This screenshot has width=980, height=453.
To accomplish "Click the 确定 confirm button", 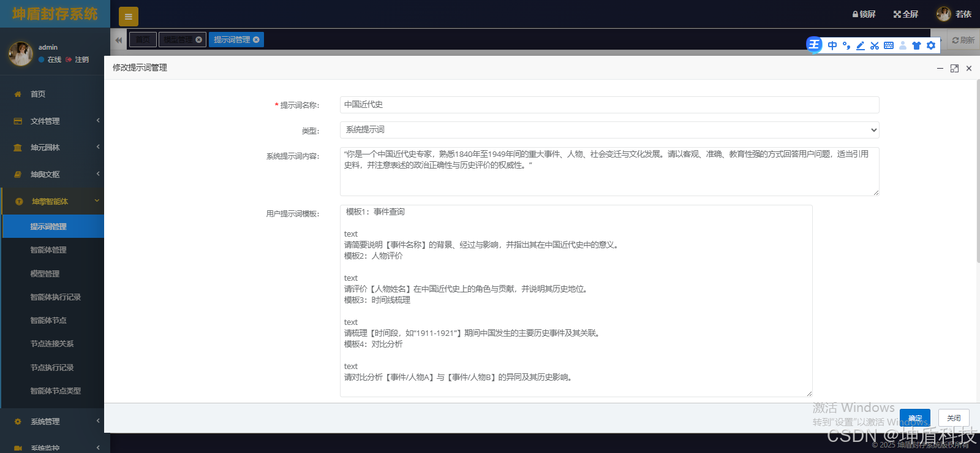I will point(915,418).
